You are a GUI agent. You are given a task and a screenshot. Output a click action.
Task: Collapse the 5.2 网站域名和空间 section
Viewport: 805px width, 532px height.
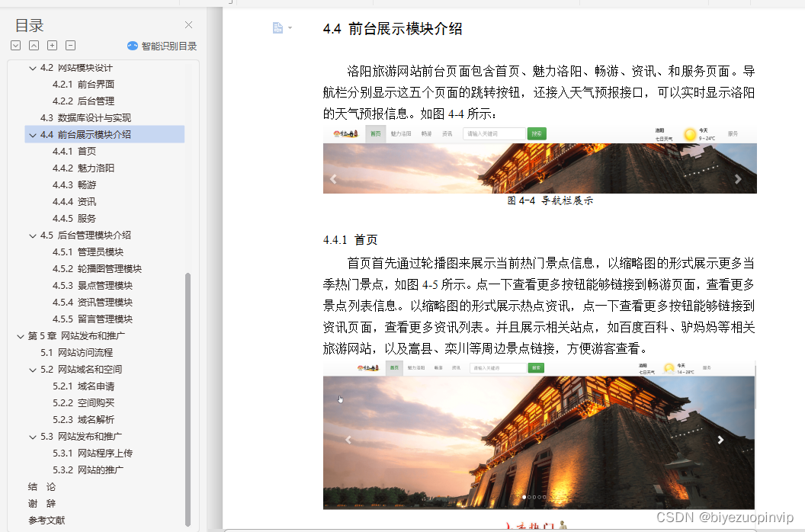(x=32, y=370)
